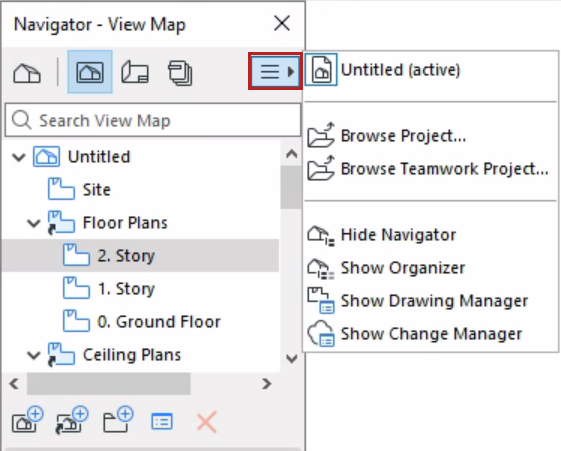
Task: Switch to the Project Map icon
Action: click(27, 73)
